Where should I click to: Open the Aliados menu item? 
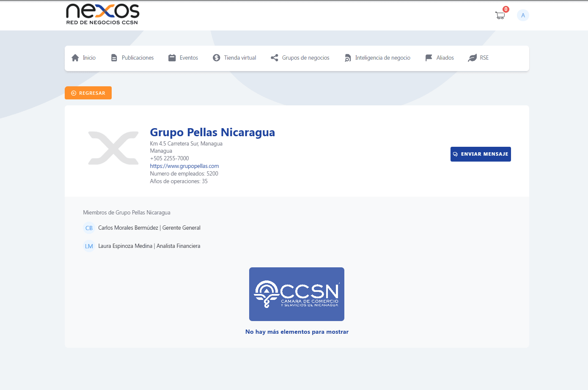pyautogui.click(x=440, y=58)
